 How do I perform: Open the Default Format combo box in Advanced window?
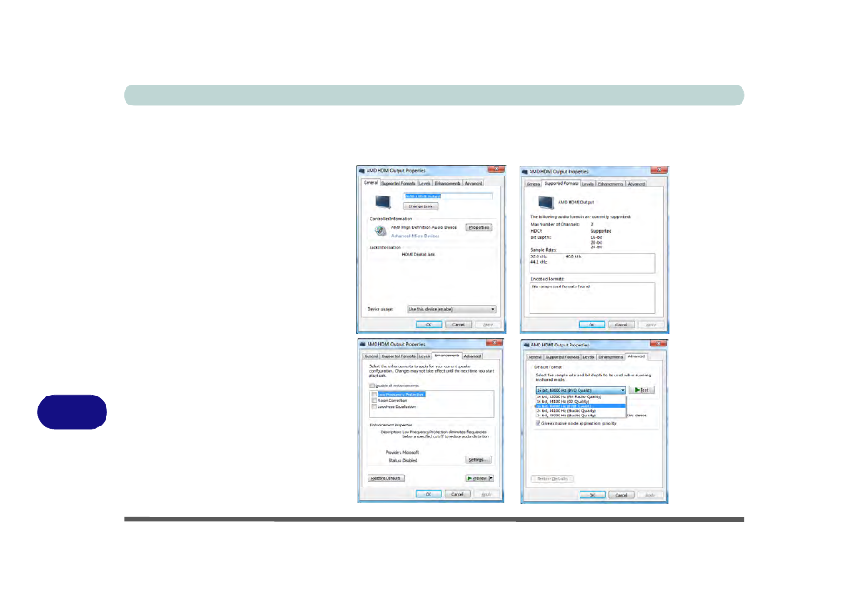pos(580,390)
